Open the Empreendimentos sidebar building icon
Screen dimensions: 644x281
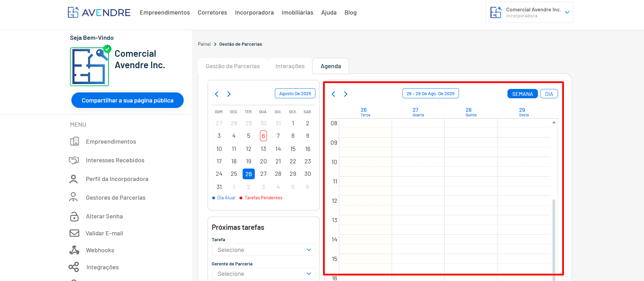click(75, 142)
